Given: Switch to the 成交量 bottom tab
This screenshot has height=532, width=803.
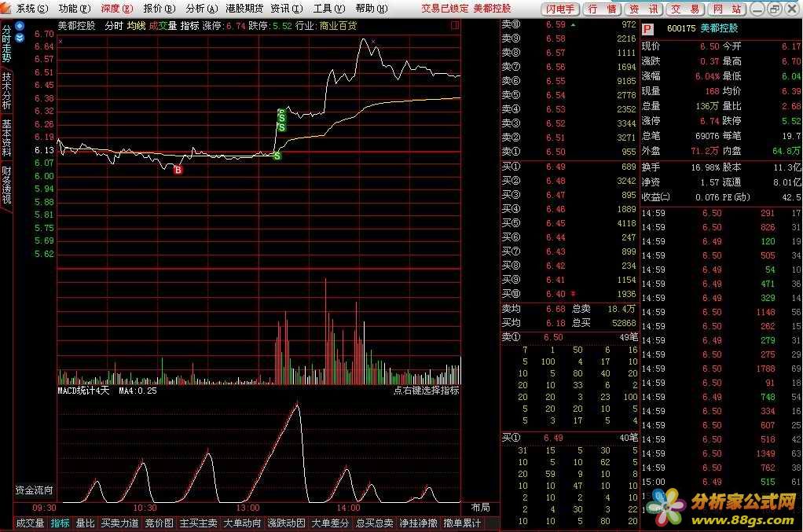Looking at the screenshot, I should click(30, 523).
